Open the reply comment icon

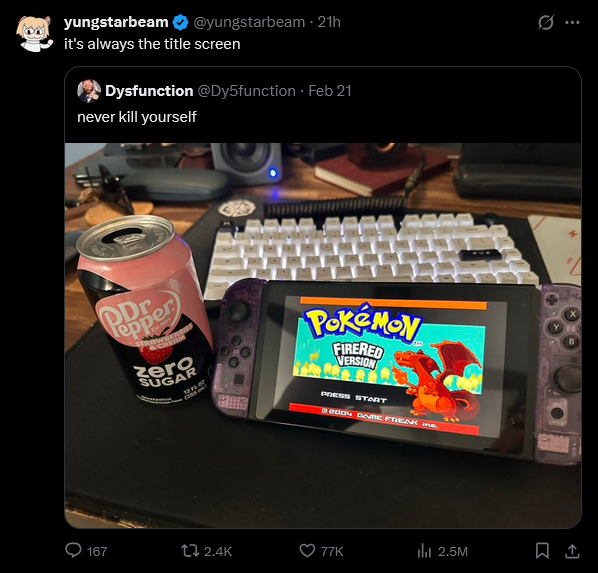click(73, 550)
